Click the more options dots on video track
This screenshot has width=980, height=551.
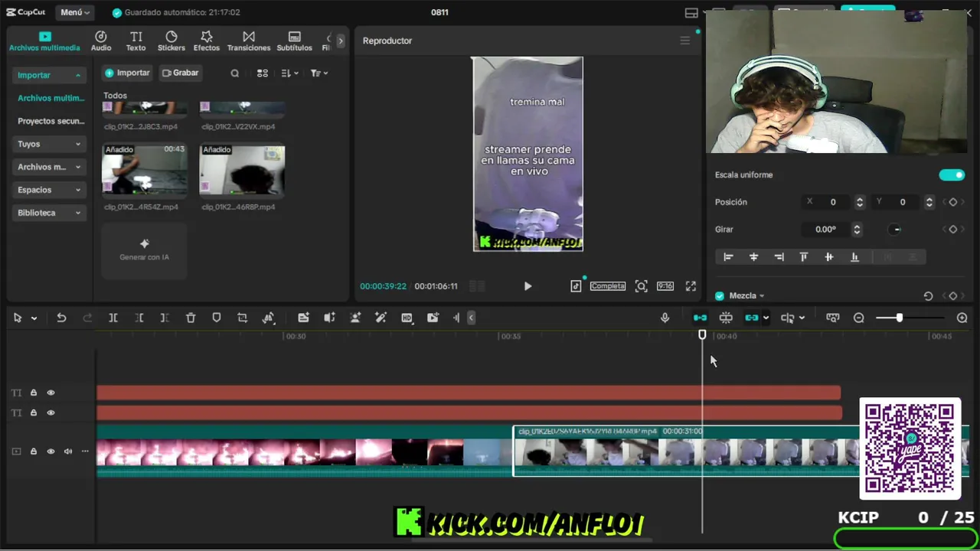click(85, 452)
